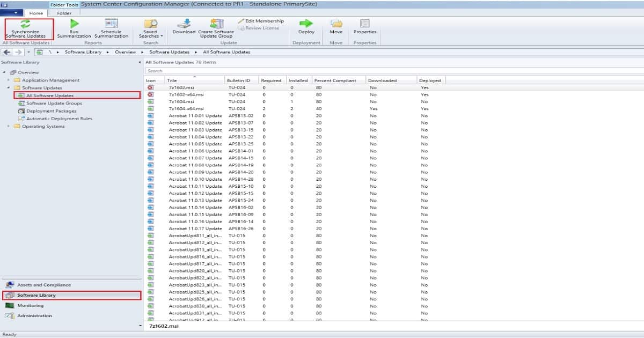Click the red icon for 7z1602-x64.msi
The width and height of the screenshot is (644, 338).
pos(151,94)
